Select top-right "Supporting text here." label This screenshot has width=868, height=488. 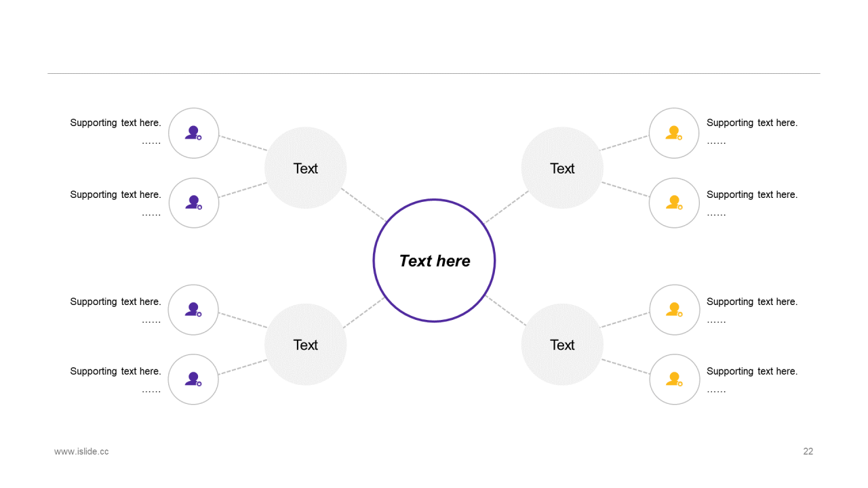point(752,123)
